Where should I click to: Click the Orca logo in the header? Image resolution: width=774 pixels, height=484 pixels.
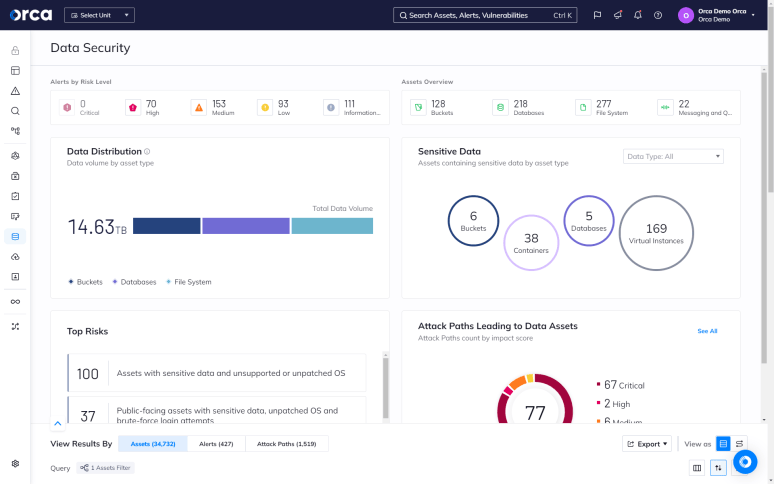31,15
